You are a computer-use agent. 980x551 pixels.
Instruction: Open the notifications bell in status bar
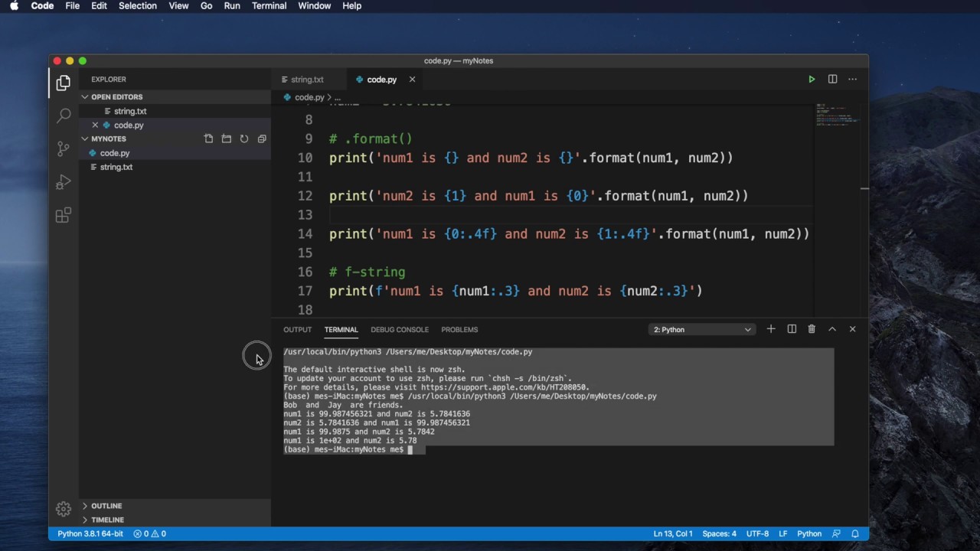click(855, 533)
